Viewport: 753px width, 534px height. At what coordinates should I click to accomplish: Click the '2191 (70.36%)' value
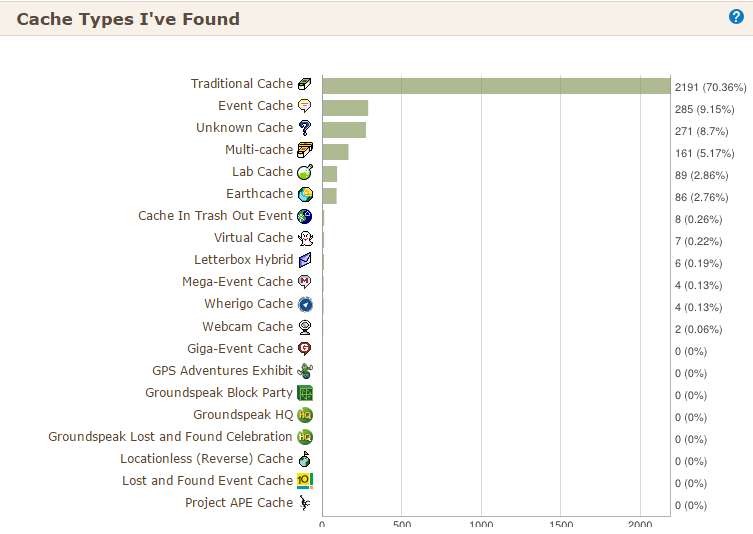coord(710,87)
